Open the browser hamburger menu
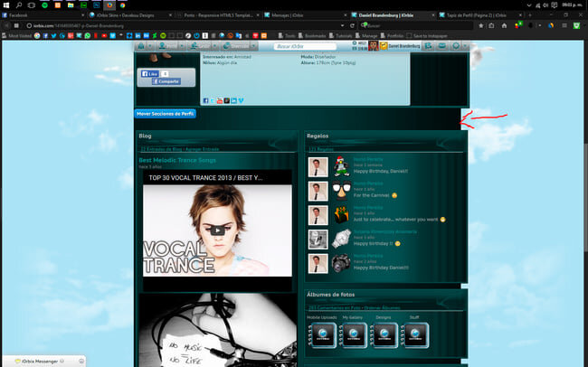 coord(564,26)
